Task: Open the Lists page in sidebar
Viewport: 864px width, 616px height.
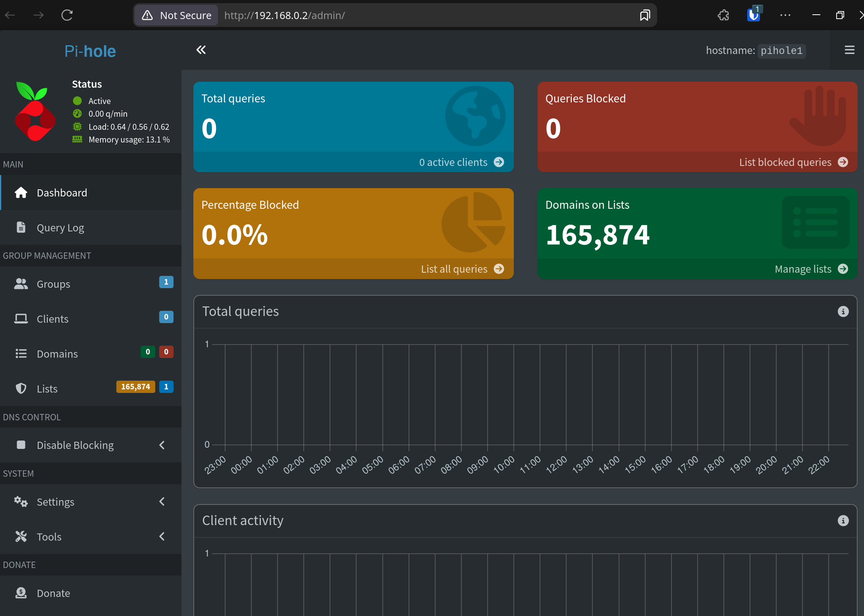Action: coord(47,389)
